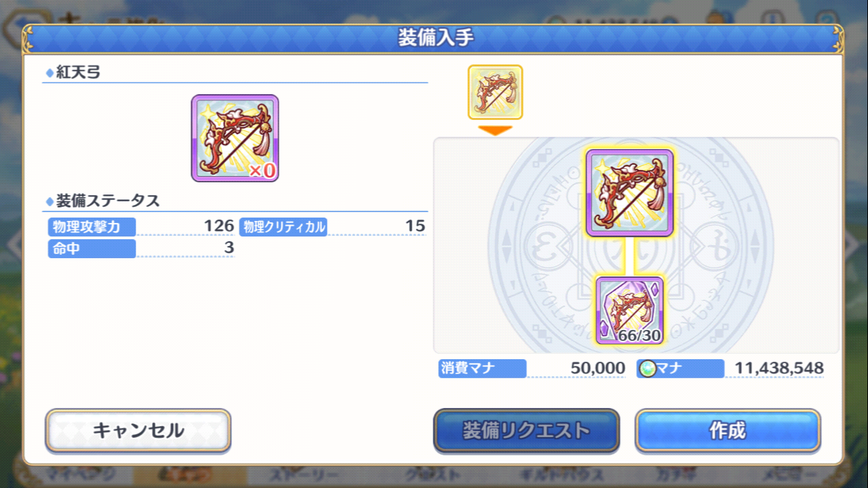Viewport: 868px width, 488px height.
Task: Select the bow fragment icon showing 66/30
Action: [630, 310]
